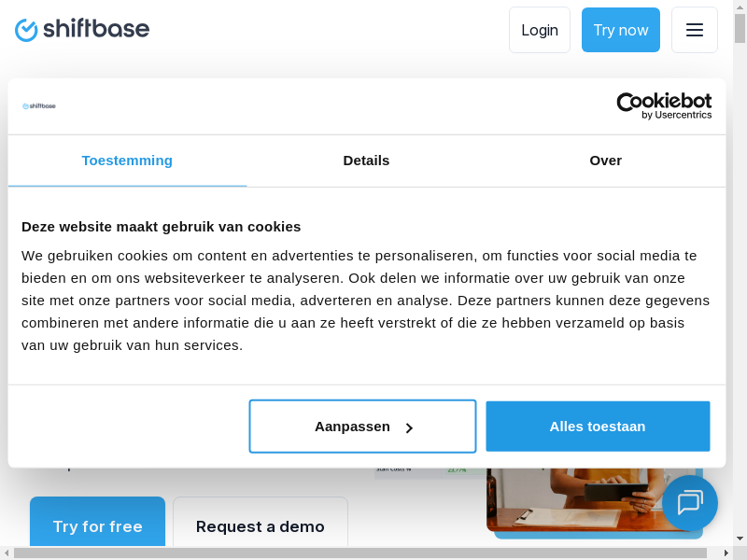The image size is (747, 560).
Task: Click the vertical scrollbar up arrow
Action: 740,7
